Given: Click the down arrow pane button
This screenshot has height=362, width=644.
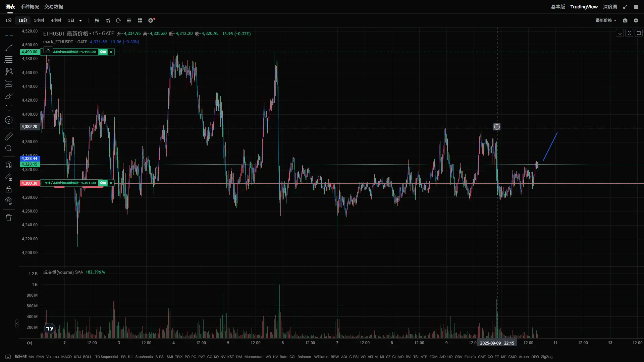Looking at the screenshot, I should pos(620,33).
